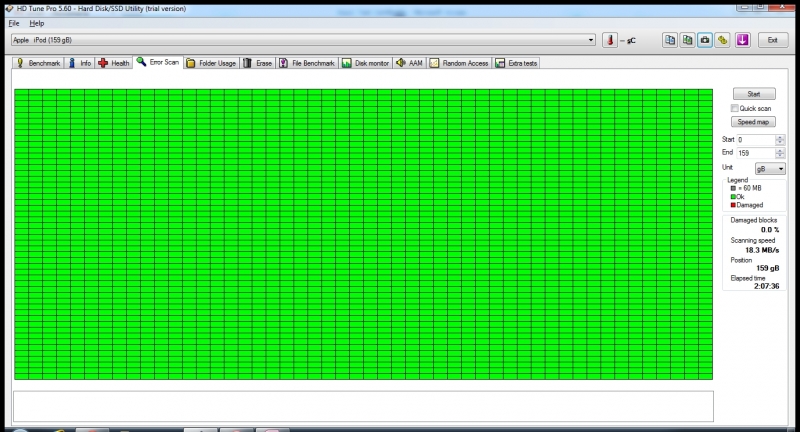Switch to the Info tab
Image resolution: width=800 pixels, height=432 pixels.
[x=80, y=63]
